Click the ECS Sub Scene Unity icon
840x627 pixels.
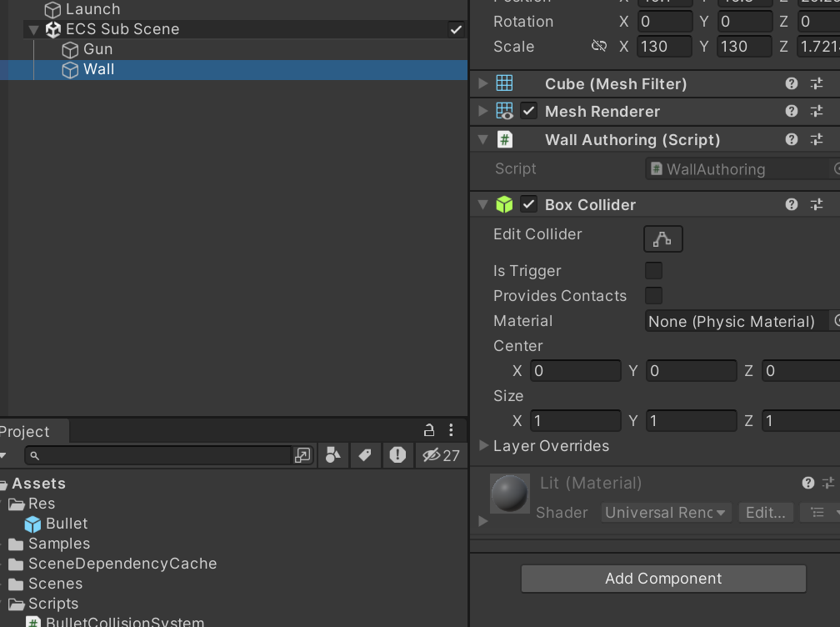pos(53,29)
